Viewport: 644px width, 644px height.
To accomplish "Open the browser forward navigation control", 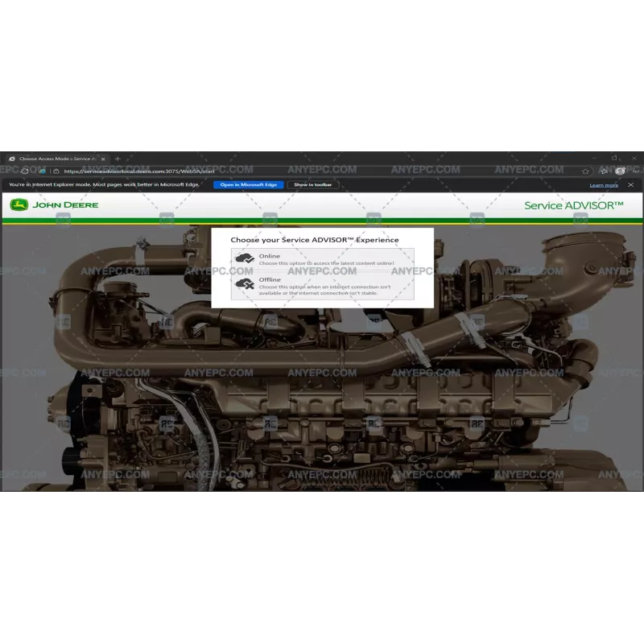I will coord(17,171).
